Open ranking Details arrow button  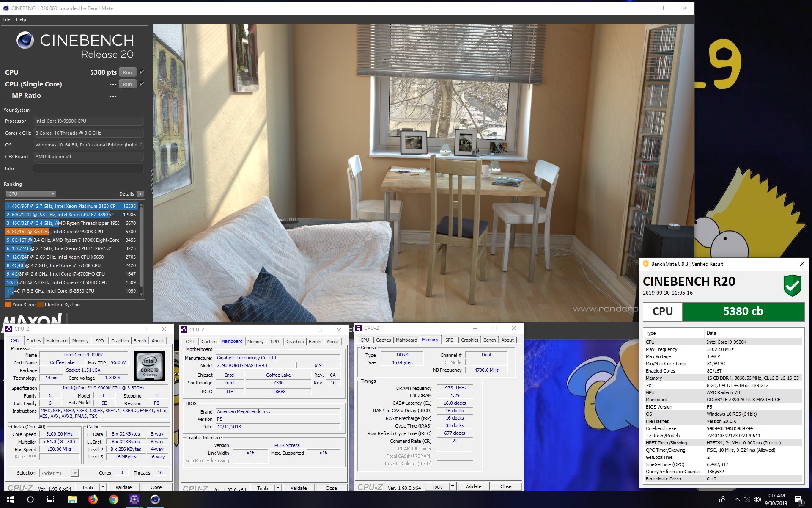pyautogui.click(x=140, y=194)
